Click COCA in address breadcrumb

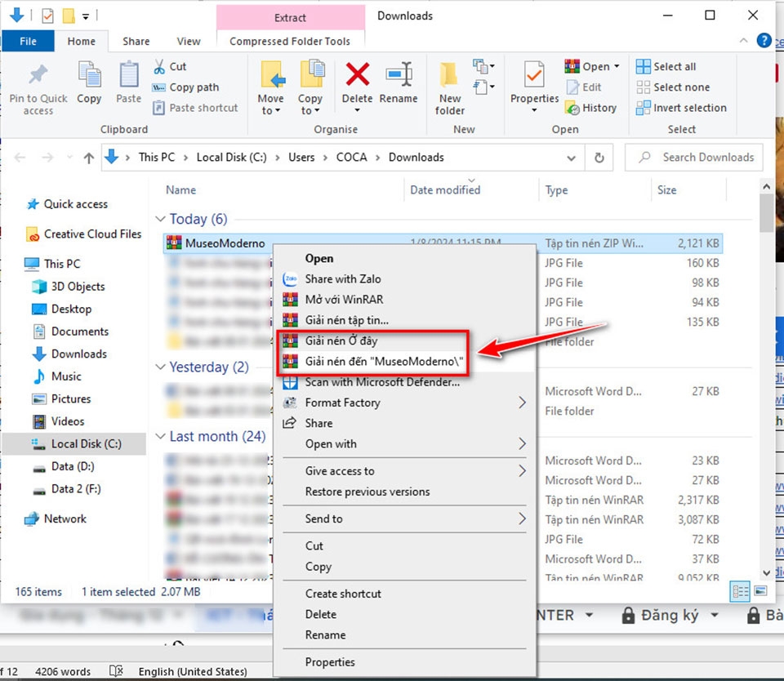[351, 158]
